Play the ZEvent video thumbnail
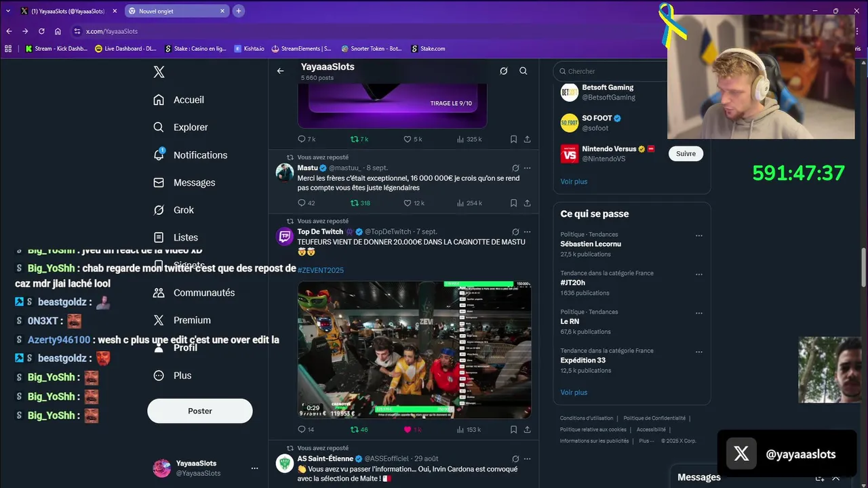This screenshot has width=868, height=488. [x=414, y=350]
